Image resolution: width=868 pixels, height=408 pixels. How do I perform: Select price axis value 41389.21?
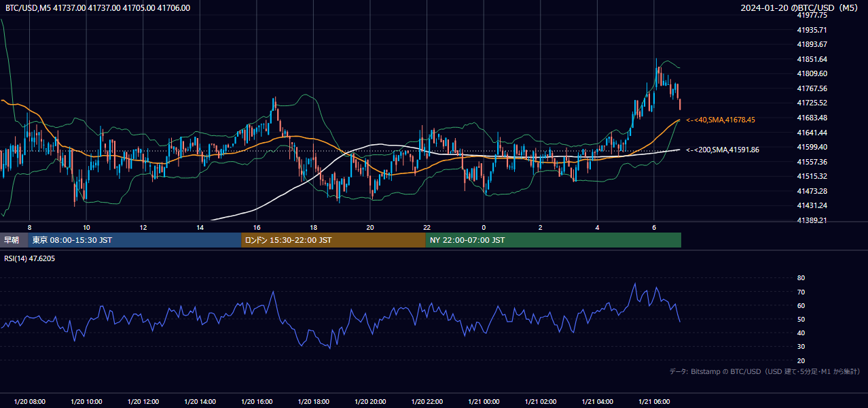[812, 220]
